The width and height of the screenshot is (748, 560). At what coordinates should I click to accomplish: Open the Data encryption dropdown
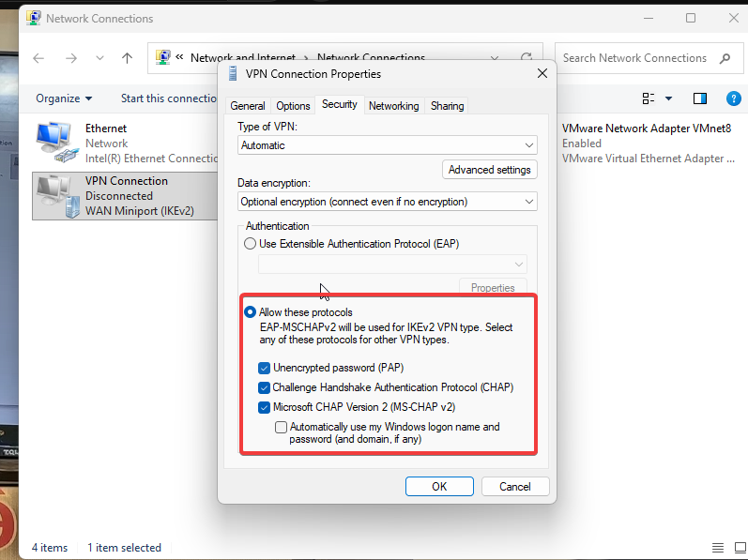tap(388, 202)
